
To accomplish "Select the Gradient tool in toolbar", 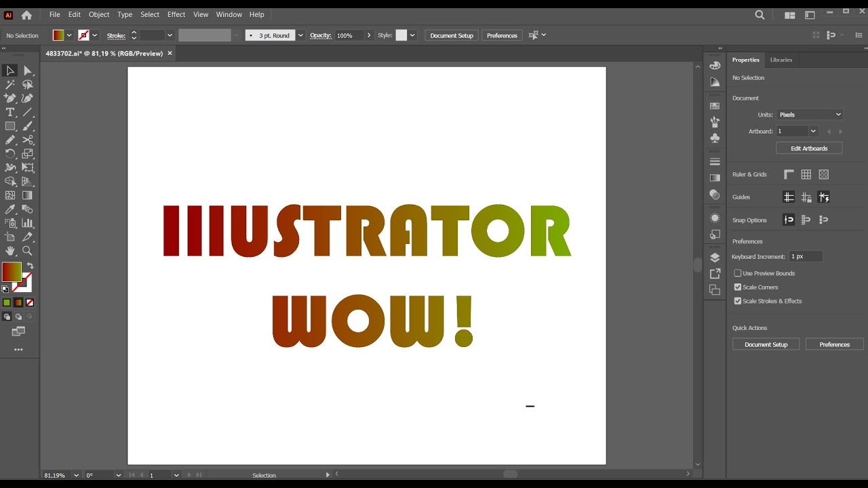I will pyautogui.click(x=28, y=195).
